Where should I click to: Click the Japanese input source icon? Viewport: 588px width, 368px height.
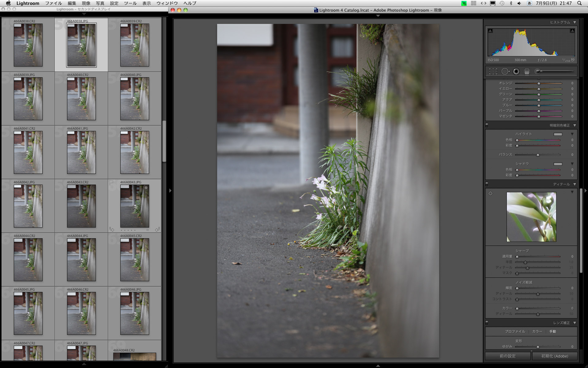(x=529, y=3)
